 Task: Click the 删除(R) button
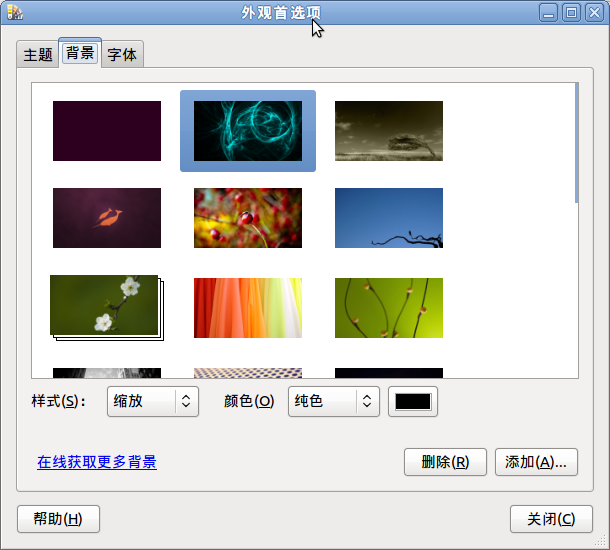click(445, 462)
